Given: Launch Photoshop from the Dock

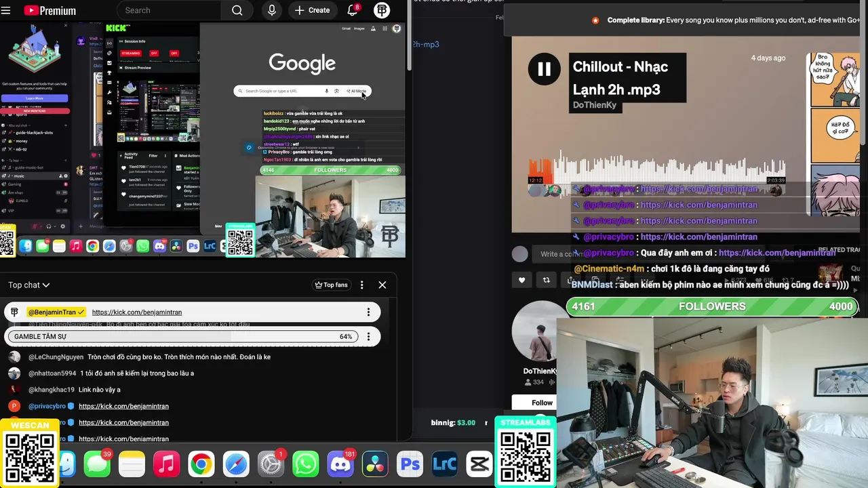Looking at the screenshot, I should click(x=410, y=465).
